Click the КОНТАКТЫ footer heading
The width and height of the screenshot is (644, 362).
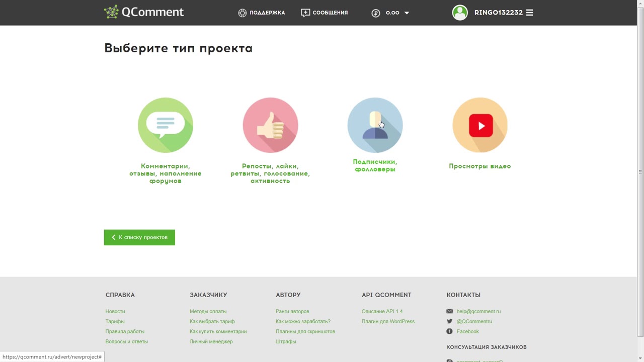463,295
